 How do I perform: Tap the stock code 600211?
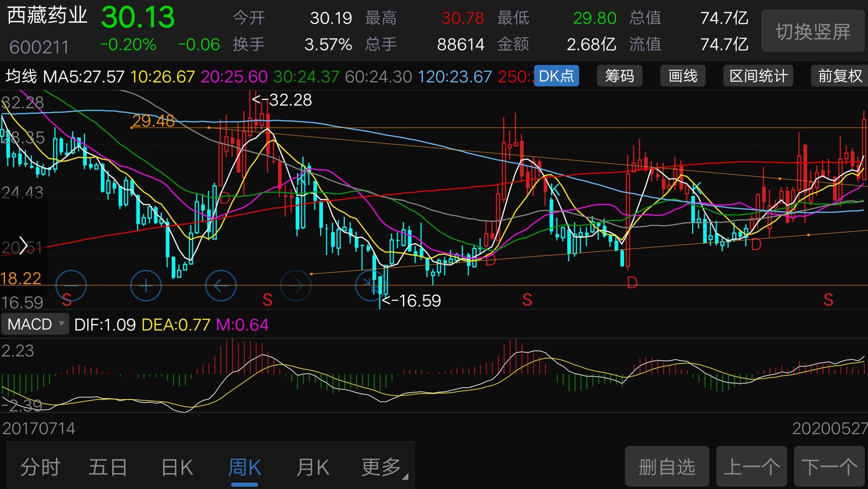point(39,47)
